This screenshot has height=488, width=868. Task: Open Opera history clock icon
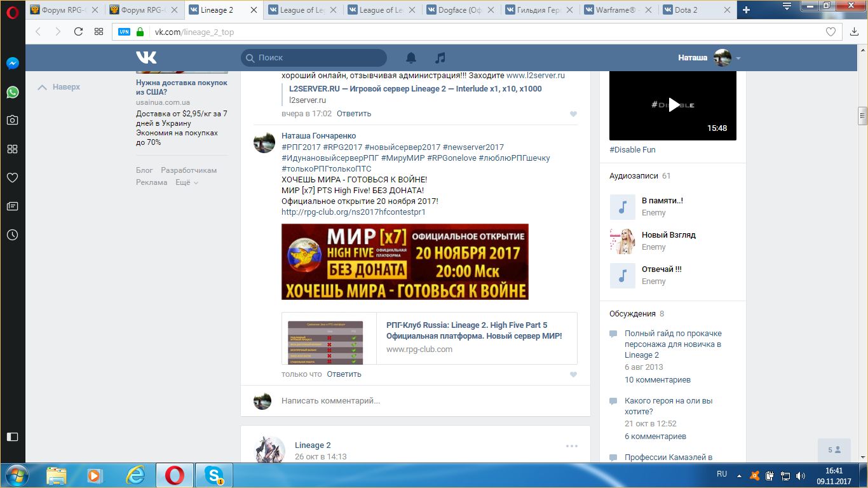pyautogui.click(x=12, y=234)
